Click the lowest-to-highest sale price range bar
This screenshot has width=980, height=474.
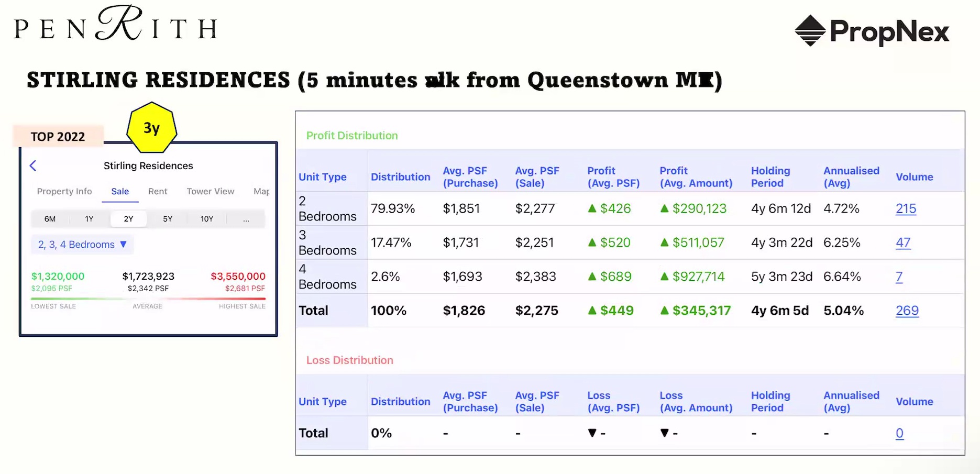148,299
